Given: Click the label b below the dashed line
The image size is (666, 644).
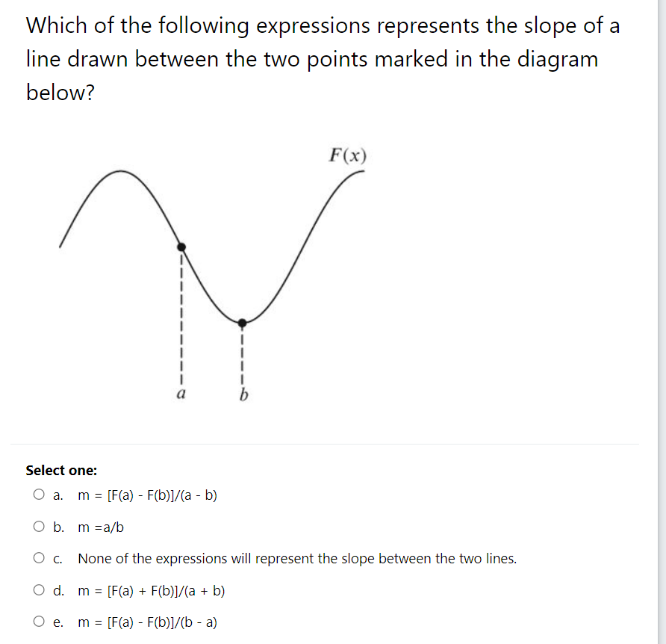Looking at the screenshot, I should (x=243, y=393).
